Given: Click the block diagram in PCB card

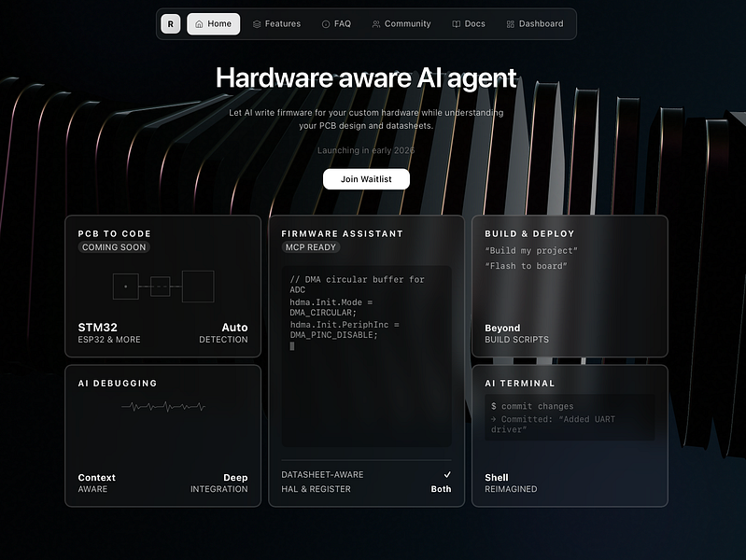Looking at the screenshot, I should [163, 287].
